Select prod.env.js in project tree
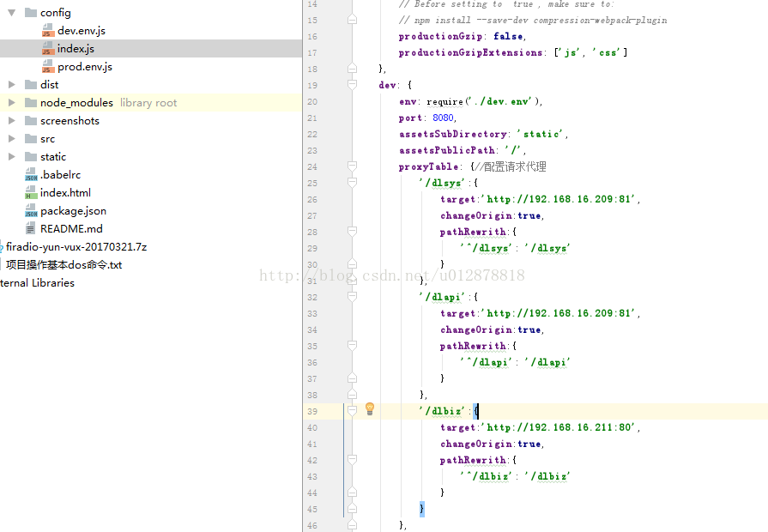 pyautogui.click(x=85, y=67)
